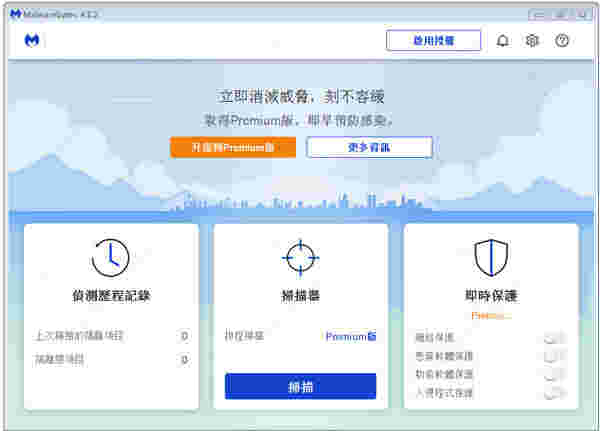Click the count badge for quarantined items
The height and width of the screenshot is (431, 600).
click(184, 360)
